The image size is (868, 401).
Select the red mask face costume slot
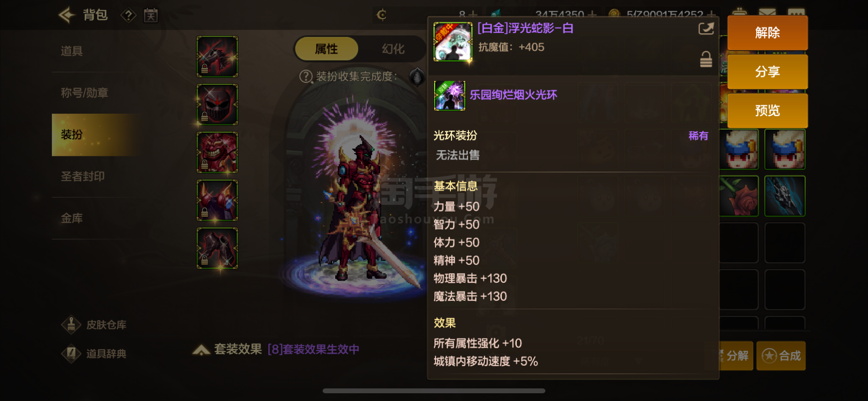217,105
